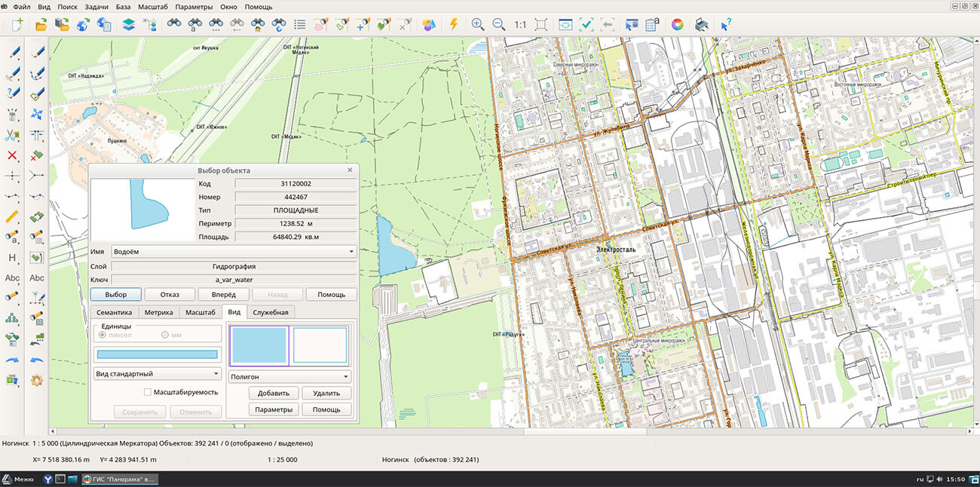
Task: Select the scissors cut tool
Action: 12,135
